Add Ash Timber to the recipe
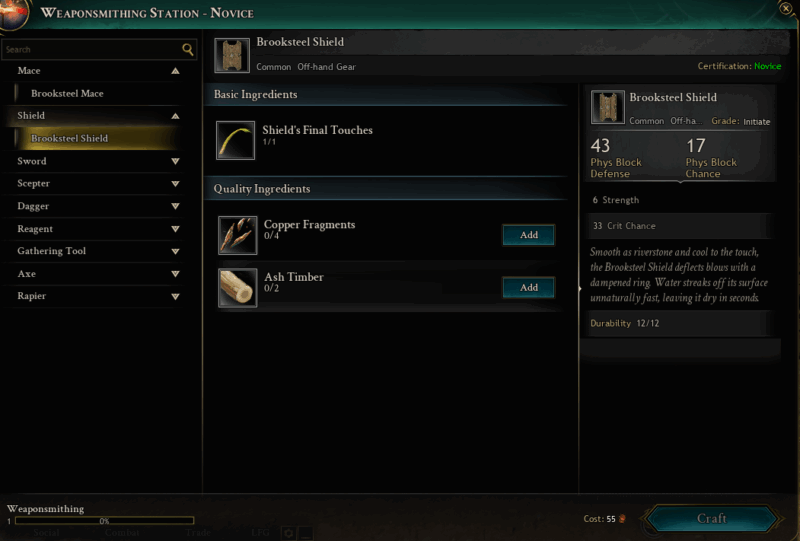 pyautogui.click(x=529, y=287)
